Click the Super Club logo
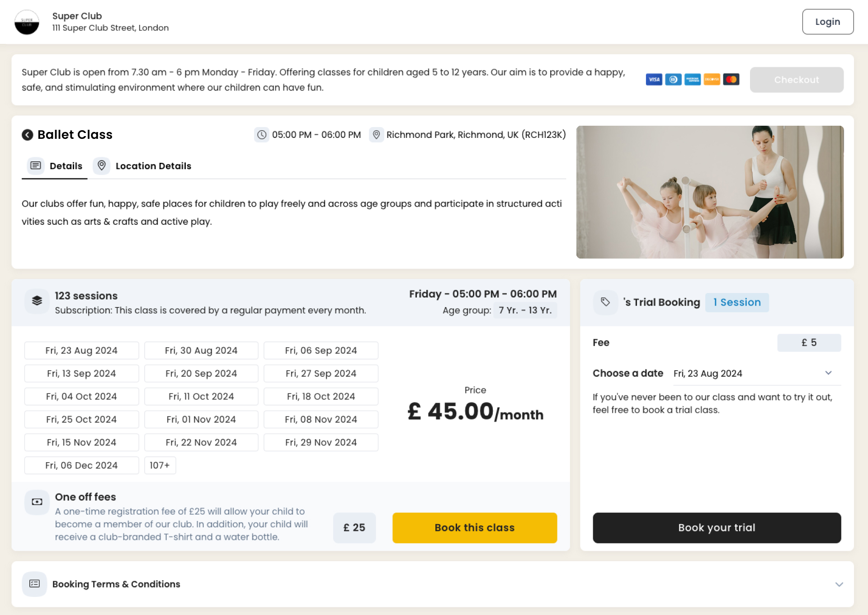 click(27, 22)
